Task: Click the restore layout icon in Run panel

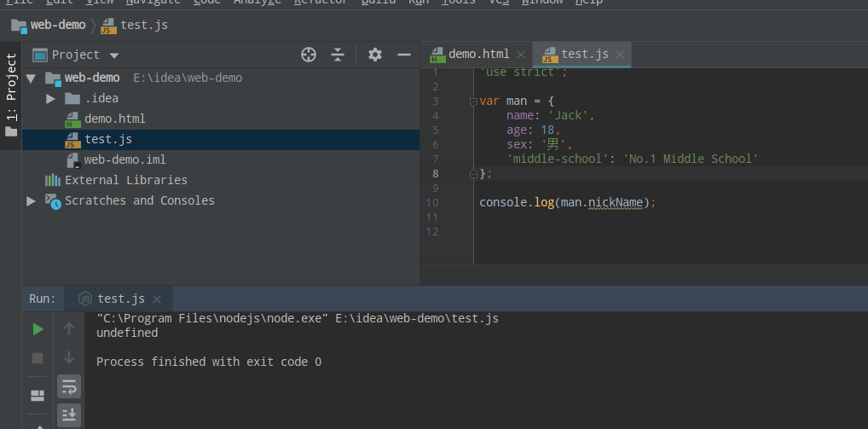Action: (x=38, y=395)
